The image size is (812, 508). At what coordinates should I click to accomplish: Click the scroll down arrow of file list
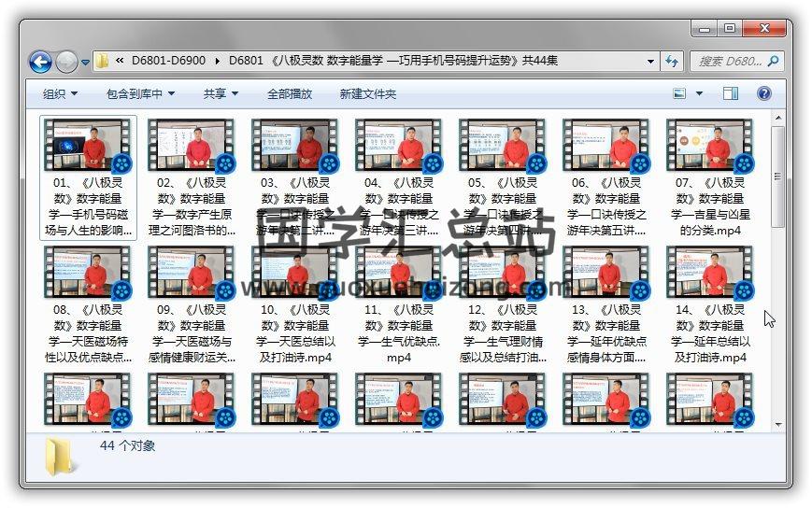(x=777, y=425)
